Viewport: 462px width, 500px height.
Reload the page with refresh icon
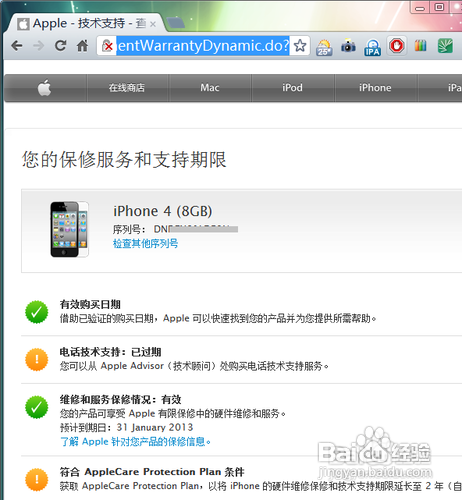pyautogui.click(x=60, y=46)
